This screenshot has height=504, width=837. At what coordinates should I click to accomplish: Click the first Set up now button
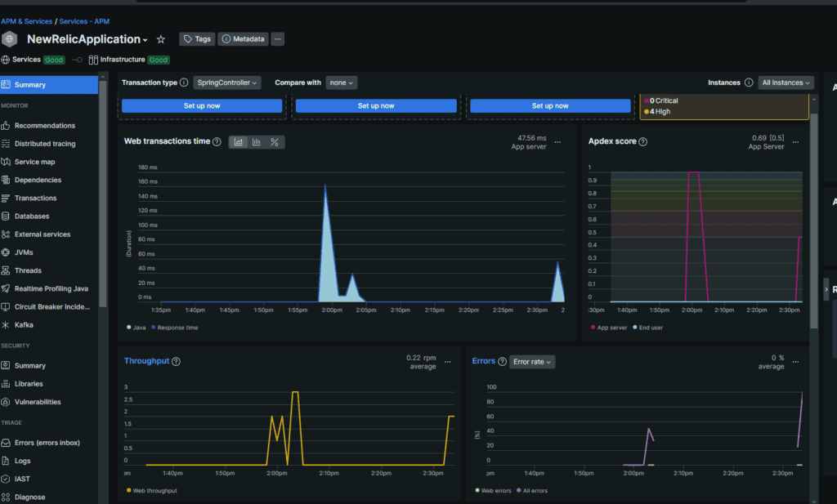coord(201,105)
